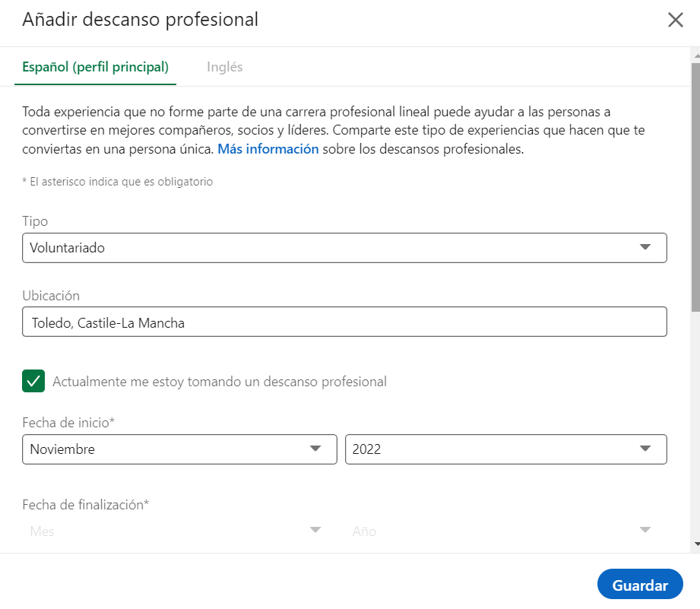Click the arrow icon on start year

coord(645,449)
